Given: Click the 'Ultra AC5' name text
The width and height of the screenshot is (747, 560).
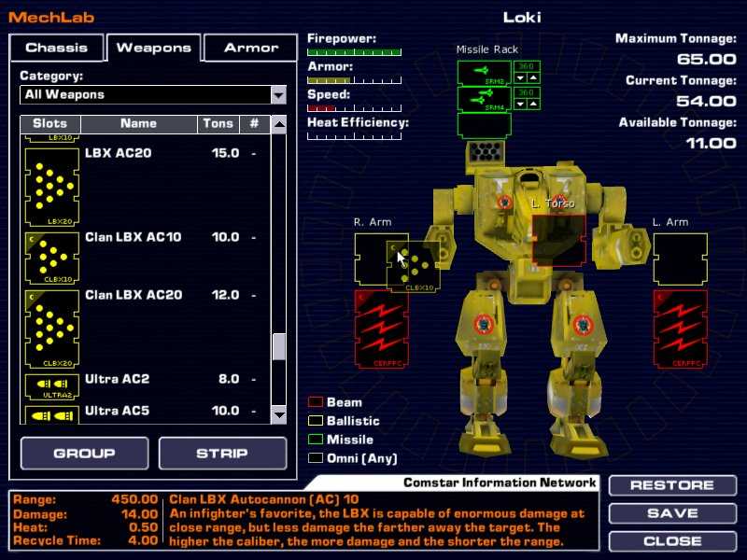Looking at the screenshot, I should tap(118, 411).
